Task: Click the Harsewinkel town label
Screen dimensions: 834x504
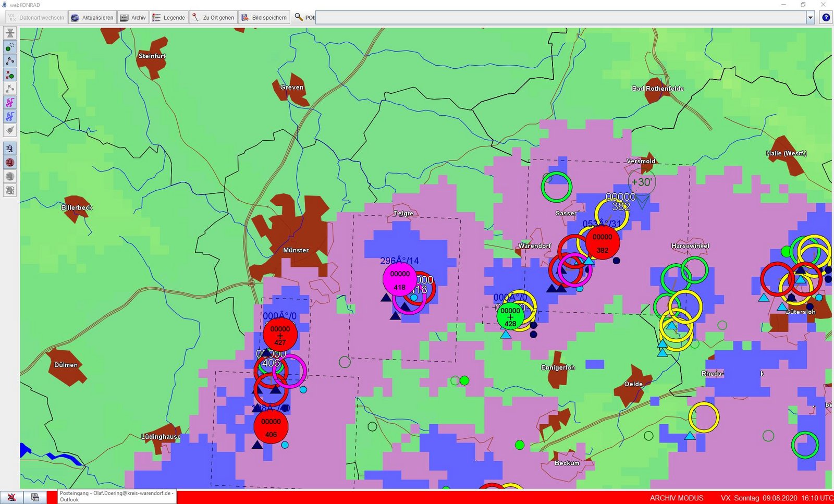Action: point(690,245)
